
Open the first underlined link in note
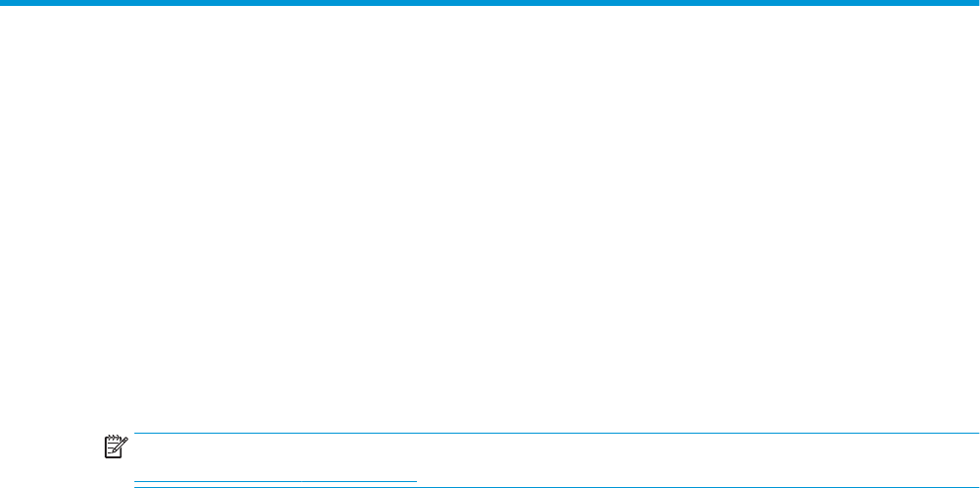point(218,481)
